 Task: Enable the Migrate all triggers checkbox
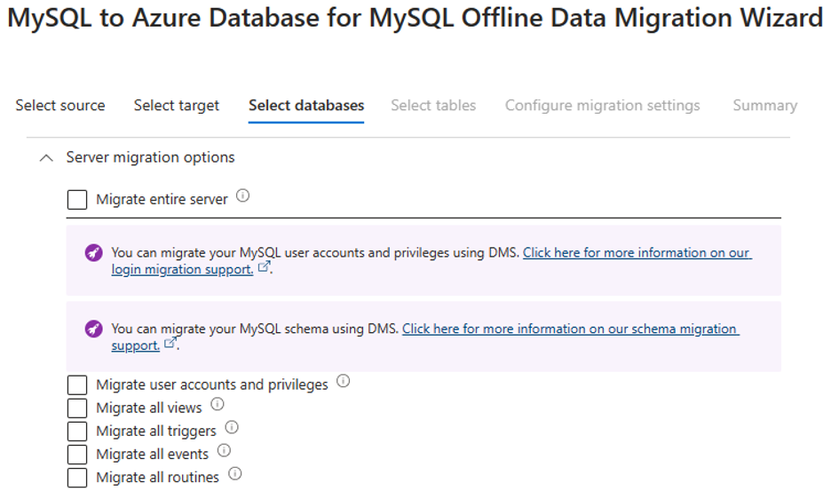[77, 431]
